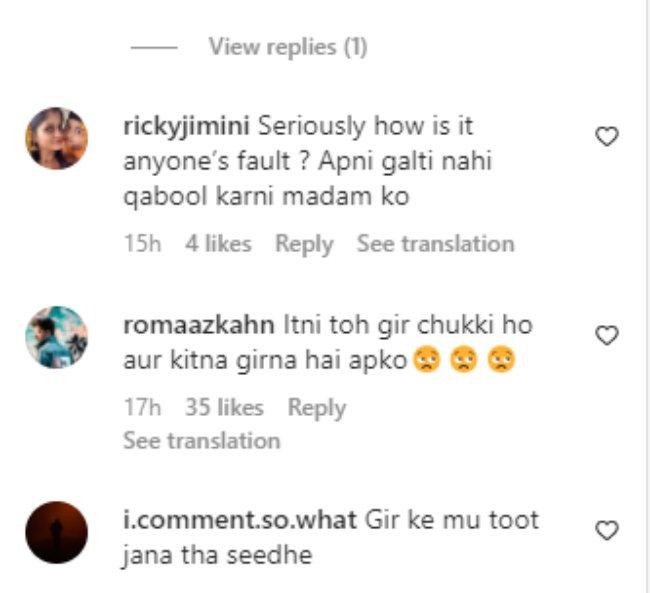Click the line before View replies
This screenshot has height=593, width=650.
coord(154,47)
